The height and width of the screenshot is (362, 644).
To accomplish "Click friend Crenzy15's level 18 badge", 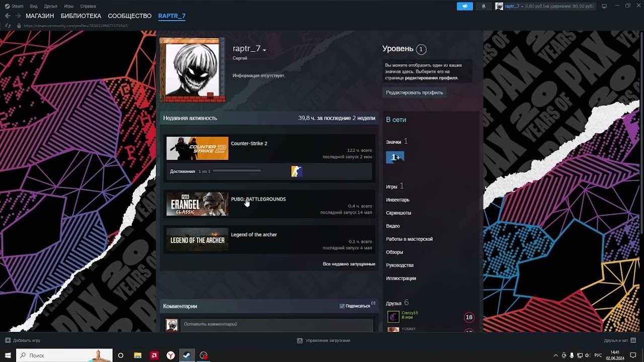I will click(x=469, y=317).
